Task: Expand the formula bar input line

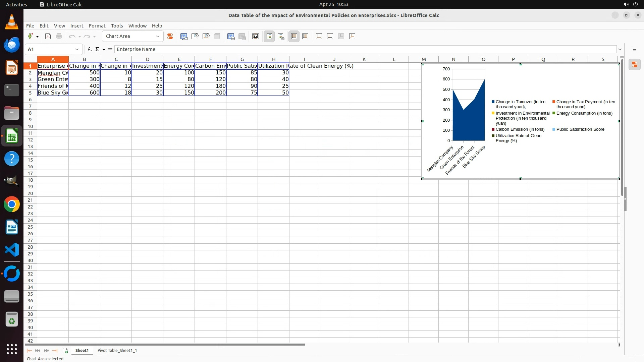Action: coord(620,49)
